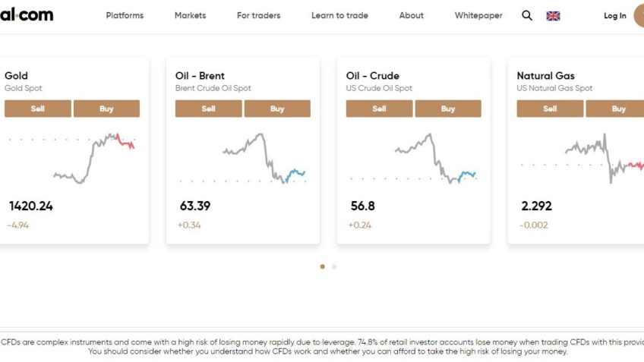This screenshot has width=644, height=362.
Task: Click the Log In link
Action: coord(614,15)
